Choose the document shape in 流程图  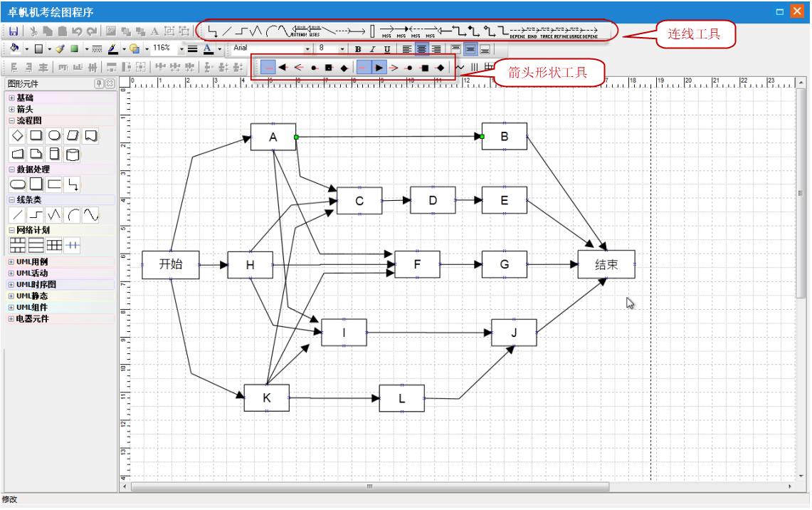click(91, 136)
